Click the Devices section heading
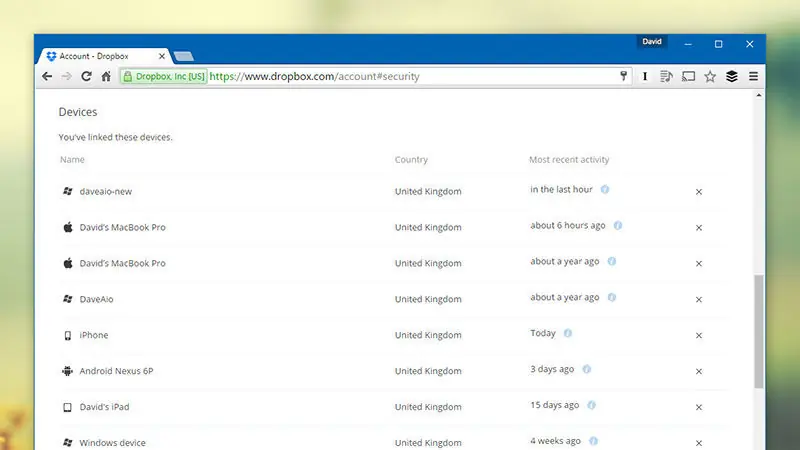The width and height of the screenshot is (800, 450). (78, 112)
